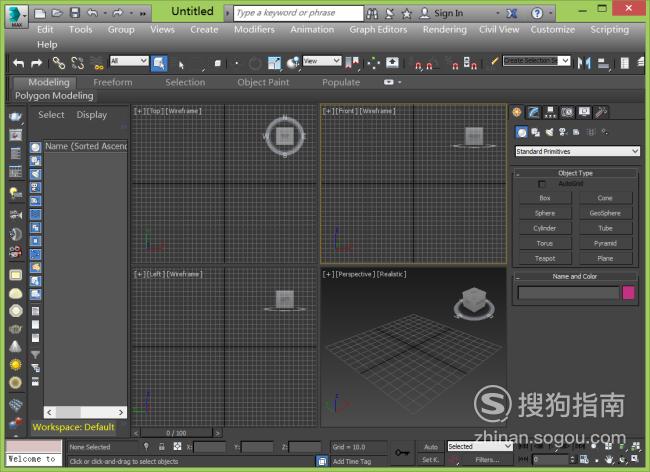Click the Sphere object button
Image resolution: width=650 pixels, height=472 pixels.
[545, 213]
